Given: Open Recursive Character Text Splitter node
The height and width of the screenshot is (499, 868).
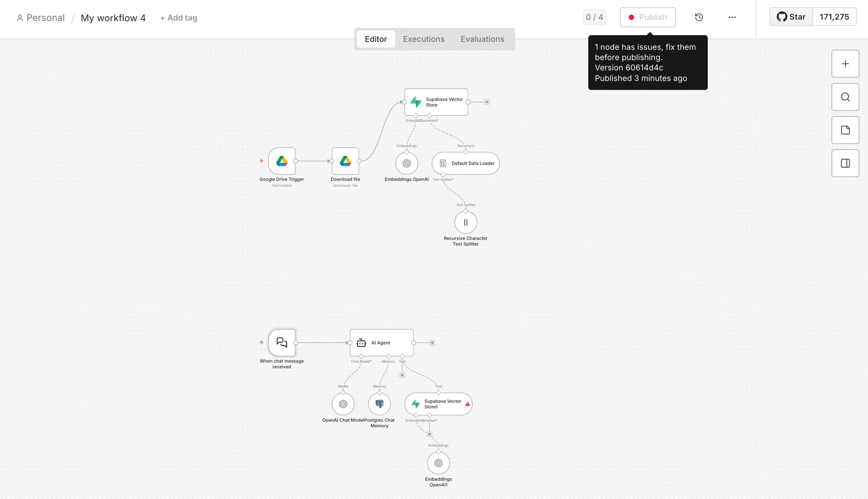Looking at the screenshot, I should click(x=466, y=222).
